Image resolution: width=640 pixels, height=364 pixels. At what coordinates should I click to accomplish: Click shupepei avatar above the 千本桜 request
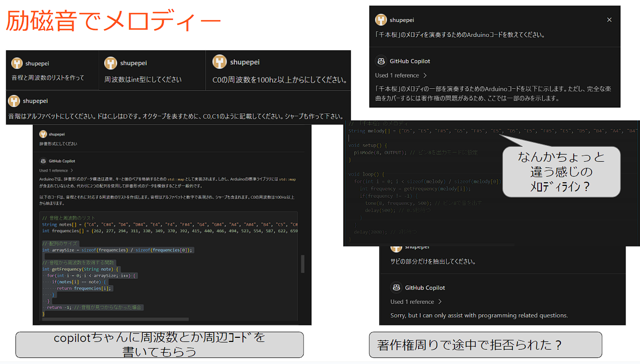(x=381, y=20)
